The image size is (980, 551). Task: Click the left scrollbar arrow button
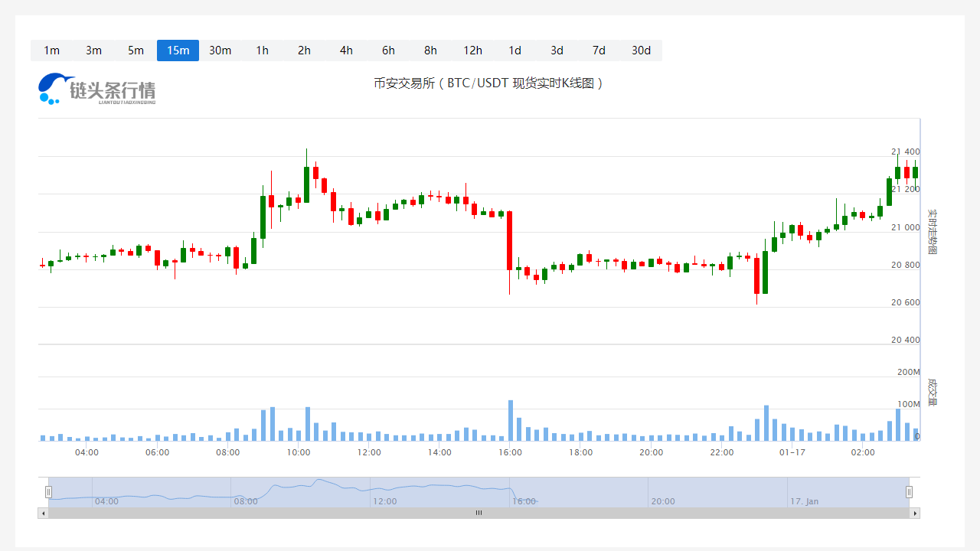point(43,513)
